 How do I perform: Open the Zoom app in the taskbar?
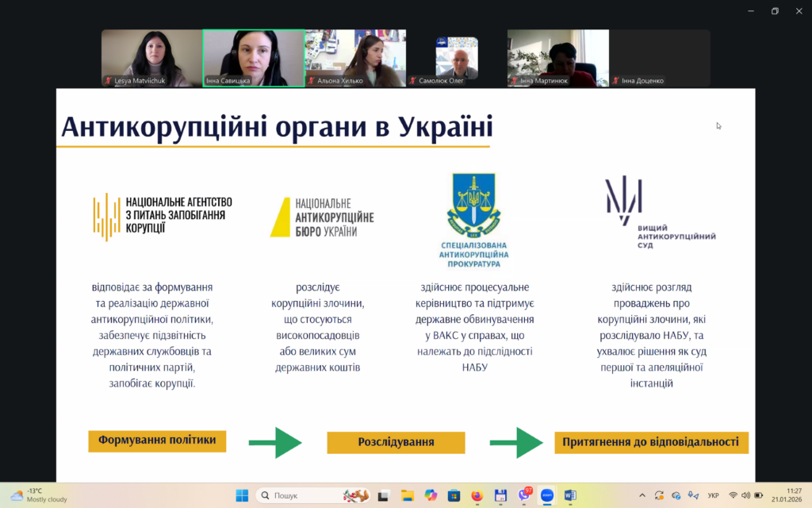pyautogui.click(x=546, y=495)
